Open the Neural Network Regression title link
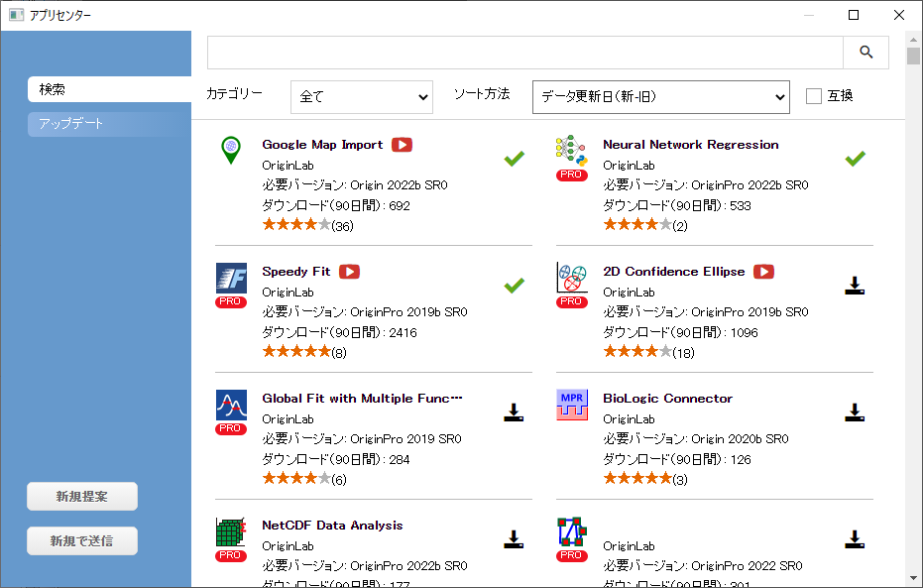 690,145
